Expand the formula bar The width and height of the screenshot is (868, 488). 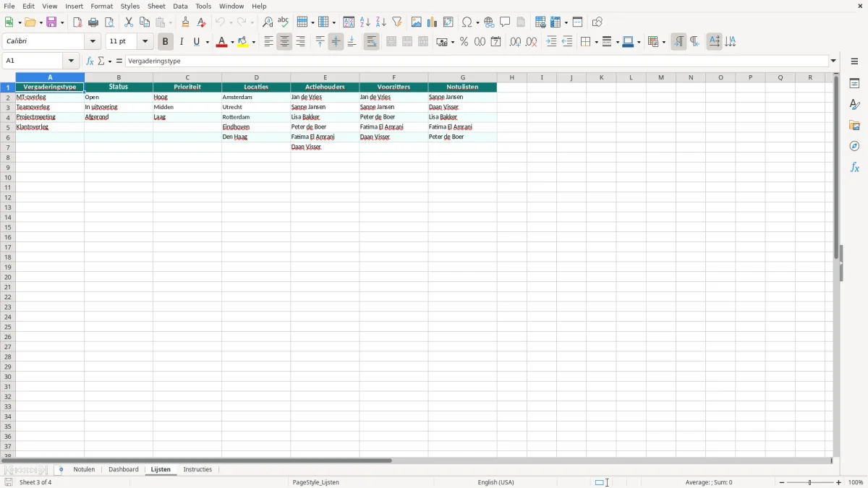pyautogui.click(x=833, y=61)
